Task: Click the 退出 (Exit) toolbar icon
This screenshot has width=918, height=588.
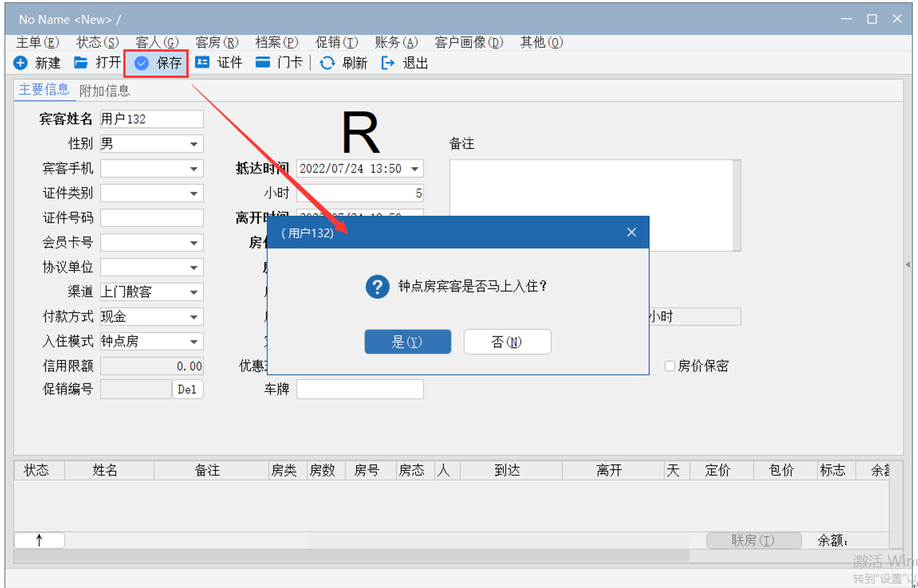Action: coord(387,63)
